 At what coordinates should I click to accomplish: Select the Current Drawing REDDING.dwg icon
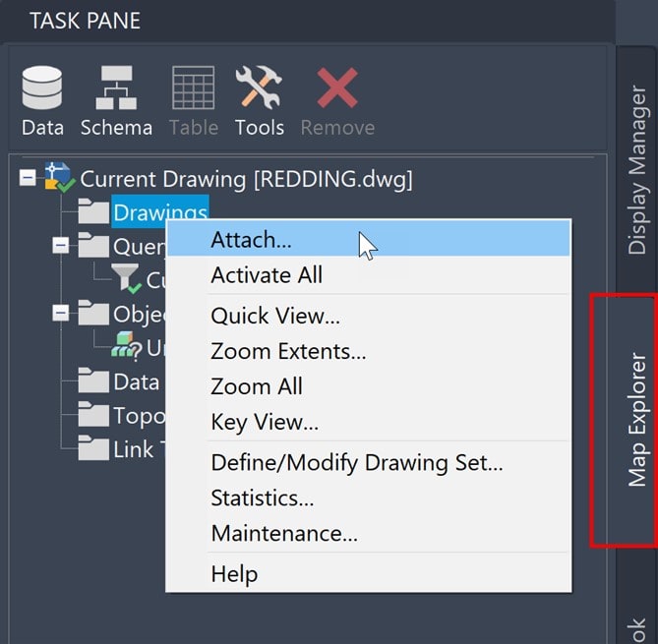[x=59, y=177]
